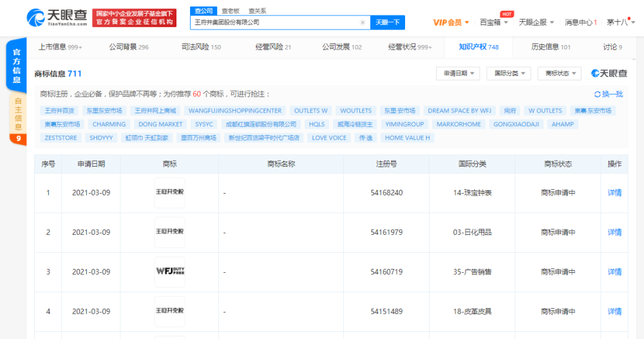Open trademark image in row 1
The width and height of the screenshot is (644, 339).
(169, 192)
